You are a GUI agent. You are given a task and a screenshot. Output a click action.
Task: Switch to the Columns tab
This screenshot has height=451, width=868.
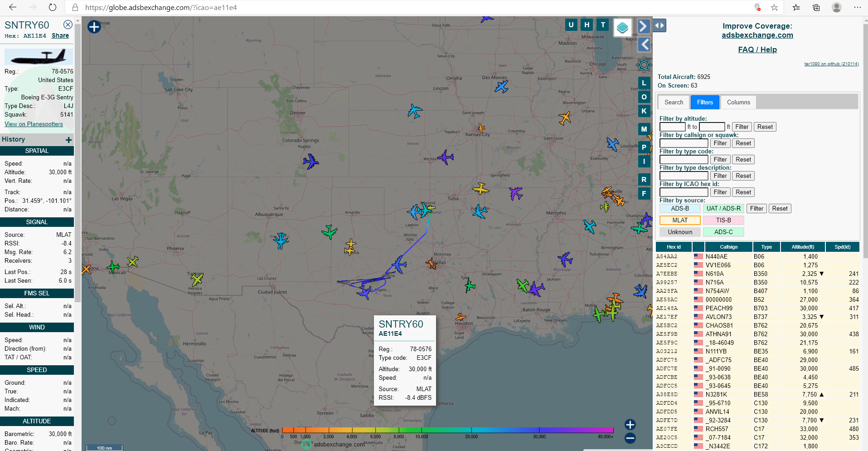(x=738, y=102)
